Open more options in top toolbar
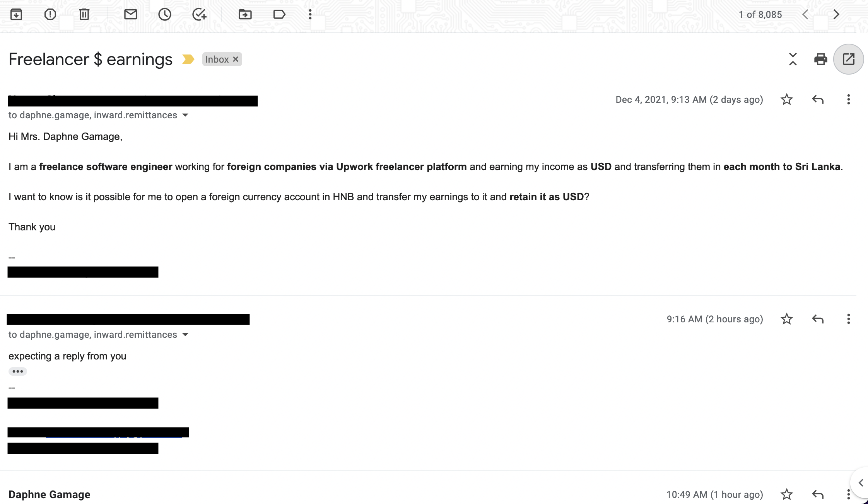Screen dimensions: 868x504 pyautogui.click(x=310, y=15)
